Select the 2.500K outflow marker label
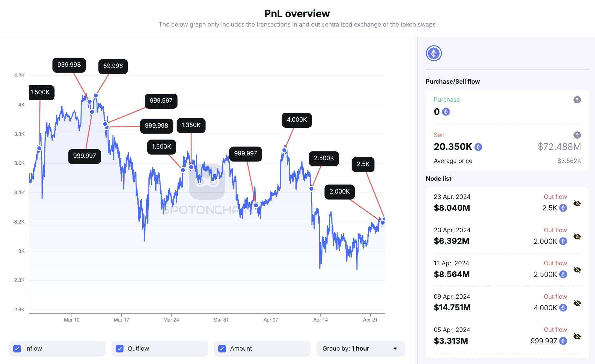 324,158
